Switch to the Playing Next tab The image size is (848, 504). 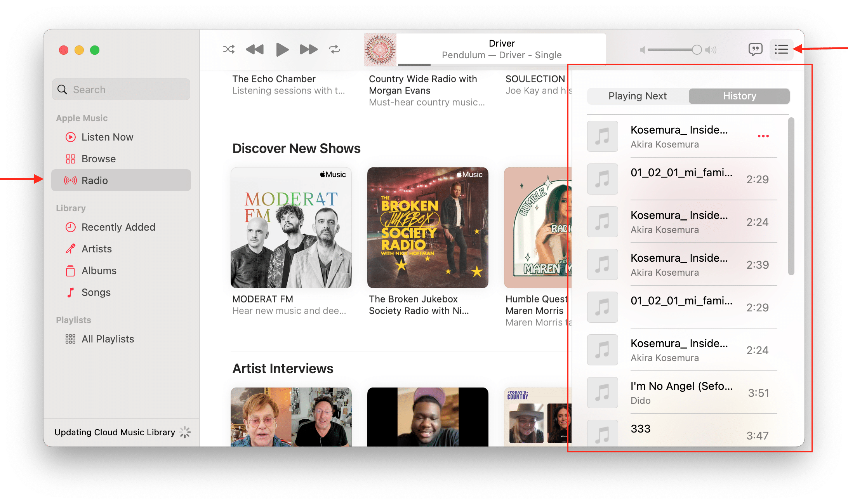[x=638, y=96]
